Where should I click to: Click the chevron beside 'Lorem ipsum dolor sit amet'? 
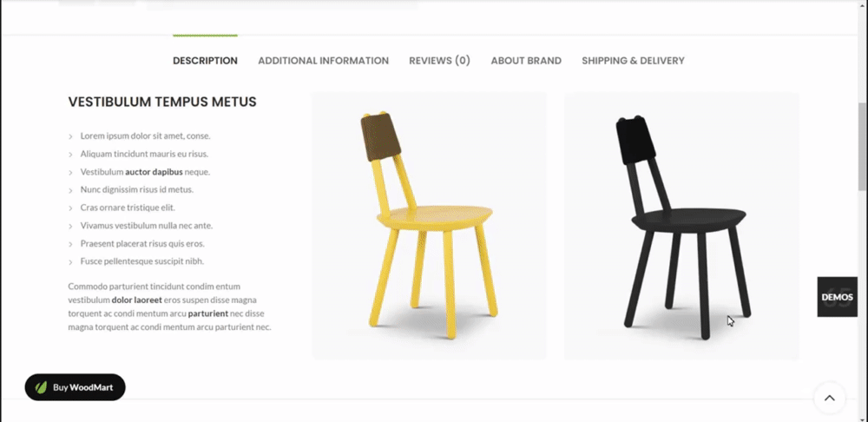coord(70,136)
